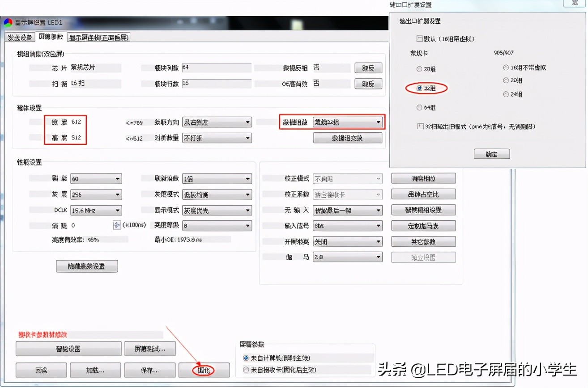Click the 智能设置 button
This screenshot has height=388, width=588.
(68, 349)
